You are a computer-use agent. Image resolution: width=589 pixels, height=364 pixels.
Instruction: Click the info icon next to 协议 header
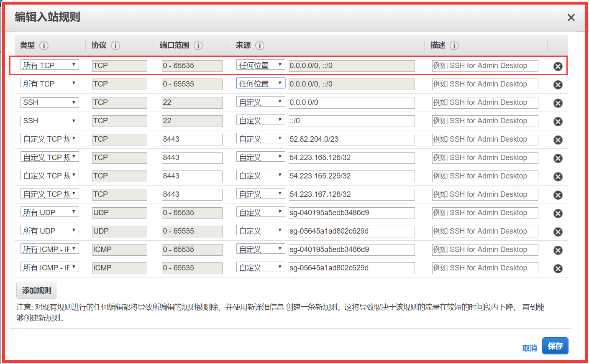click(116, 46)
